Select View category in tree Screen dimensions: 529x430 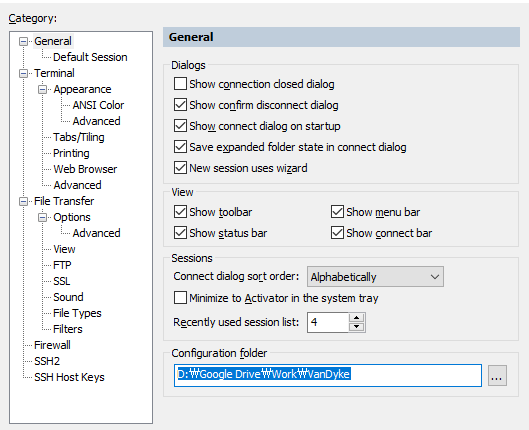pos(64,249)
